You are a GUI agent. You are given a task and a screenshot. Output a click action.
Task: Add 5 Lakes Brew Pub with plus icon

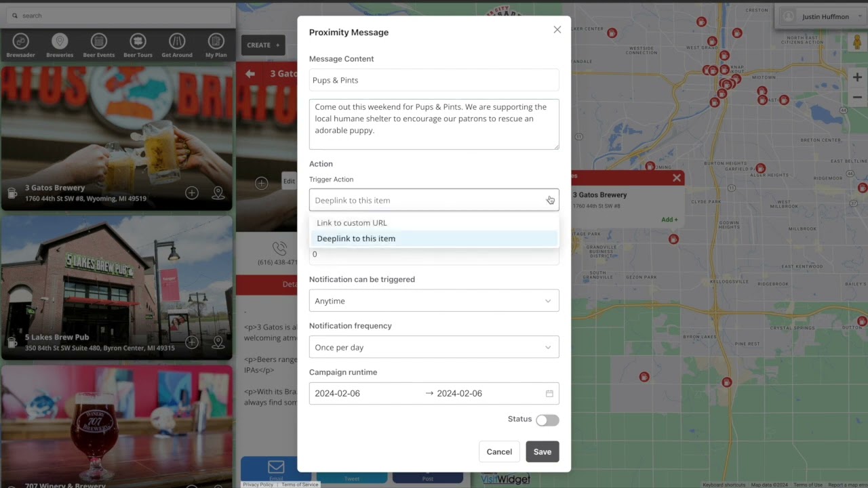click(x=192, y=342)
